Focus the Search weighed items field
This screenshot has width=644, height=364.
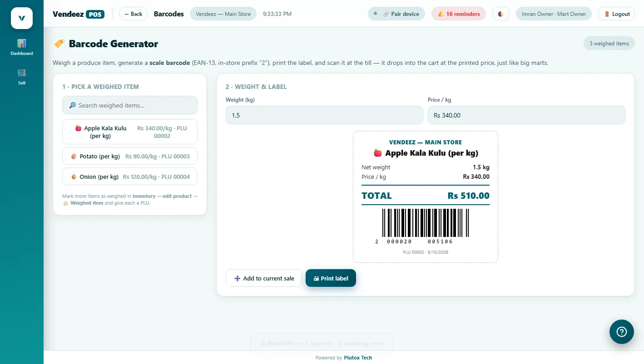coord(130,105)
